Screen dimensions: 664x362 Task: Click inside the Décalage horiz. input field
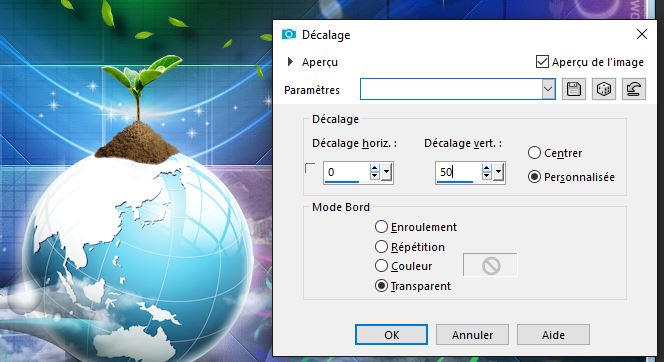point(346,172)
